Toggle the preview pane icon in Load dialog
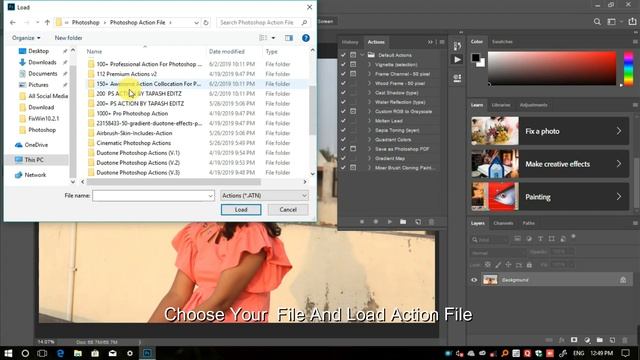The image size is (640, 360). tap(289, 38)
